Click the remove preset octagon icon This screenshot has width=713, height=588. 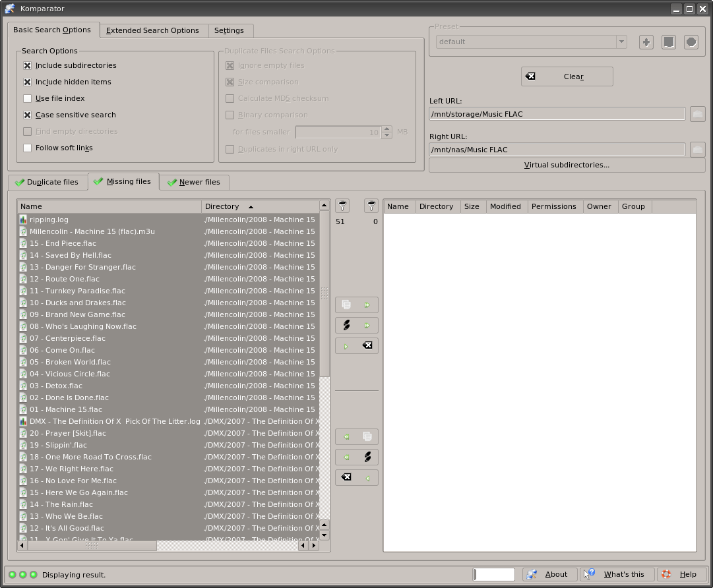[x=691, y=42]
